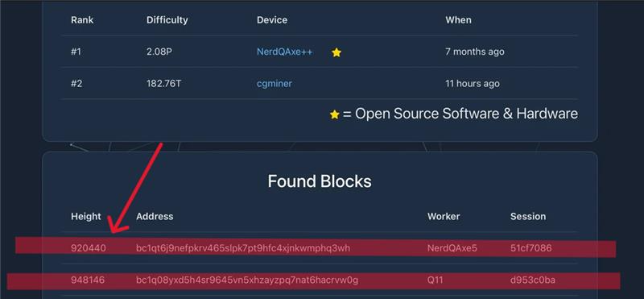Click the Q11 worker cell
Screen dimensions: 644x299
[x=436, y=280]
